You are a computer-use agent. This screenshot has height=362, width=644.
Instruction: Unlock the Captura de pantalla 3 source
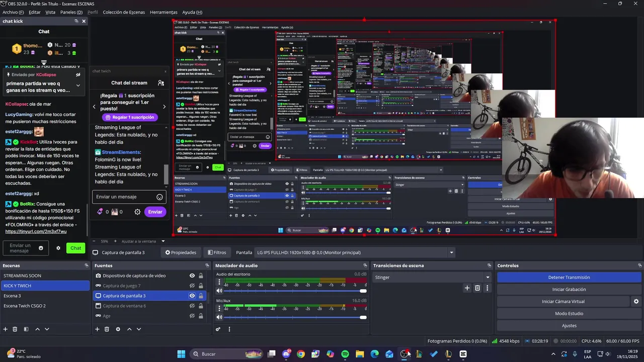(201, 296)
